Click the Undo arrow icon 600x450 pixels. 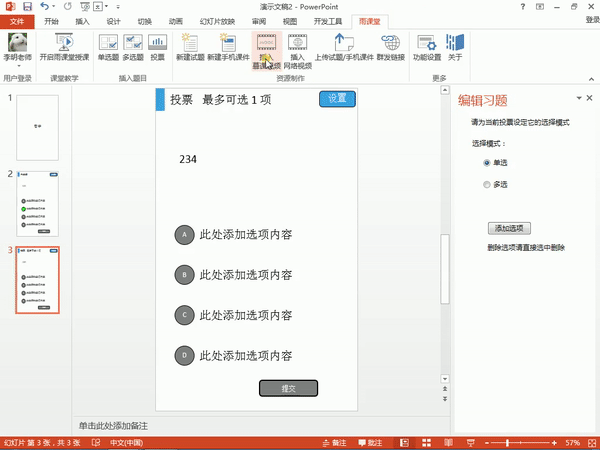coord(44,6)
